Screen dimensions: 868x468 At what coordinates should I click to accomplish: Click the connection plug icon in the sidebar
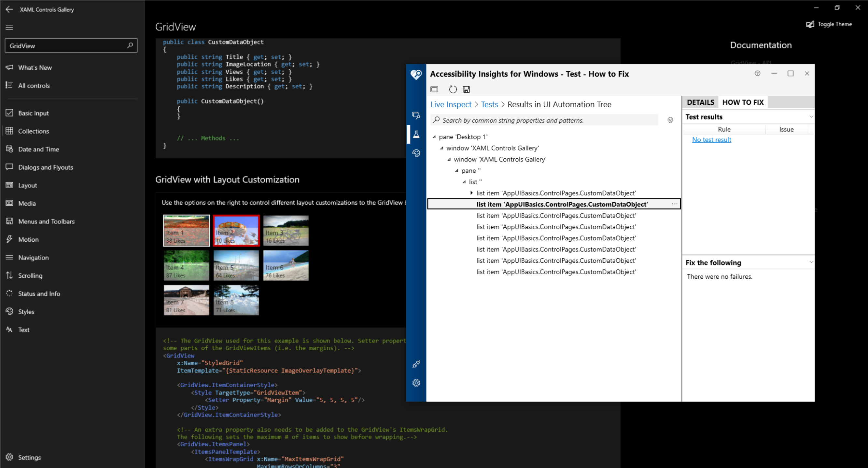tap(416, 364)
